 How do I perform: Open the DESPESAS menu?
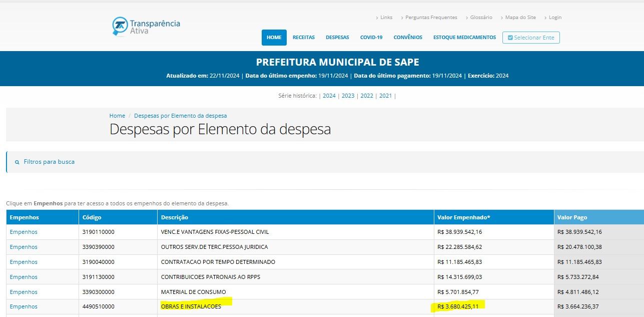point(337,38)
